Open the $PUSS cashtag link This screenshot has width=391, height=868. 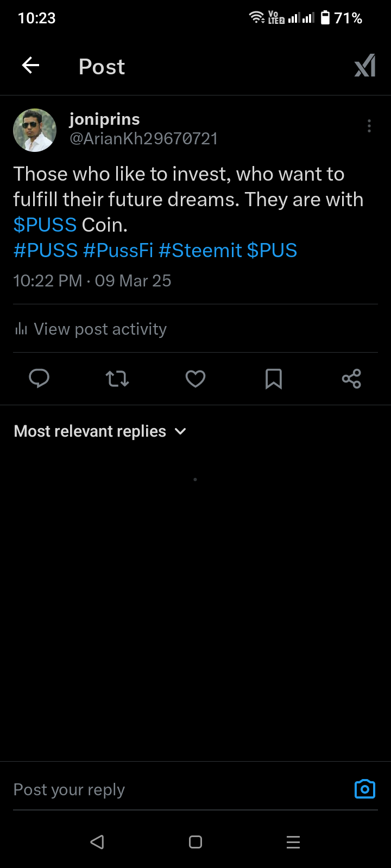coord(45,225)
